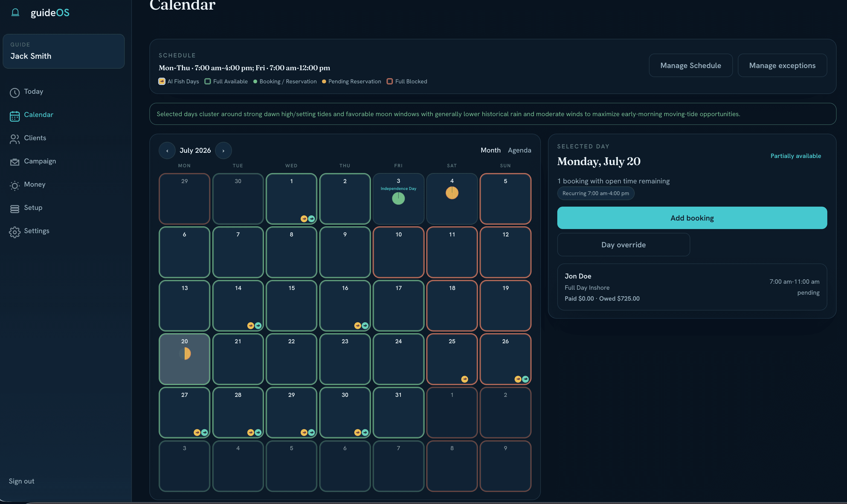Select August 8 on the calendar
The image size is (847, 504).
452,466
